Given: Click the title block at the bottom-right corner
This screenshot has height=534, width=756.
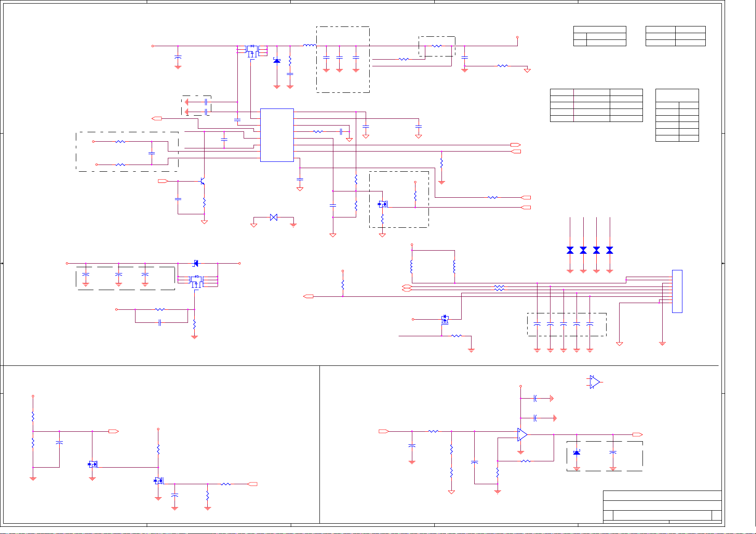Looking at the screenshot, I should tap(662, 507).
